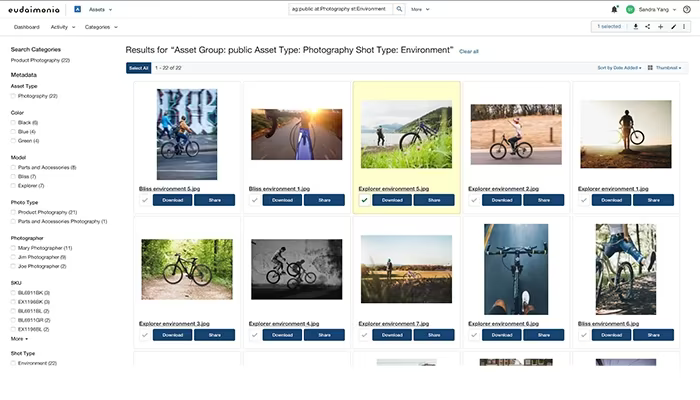This screenshot has width=700, height=400.
Task: Select Bliss environment 1.jpg checkmark
Action: click(x=254, y=200)
